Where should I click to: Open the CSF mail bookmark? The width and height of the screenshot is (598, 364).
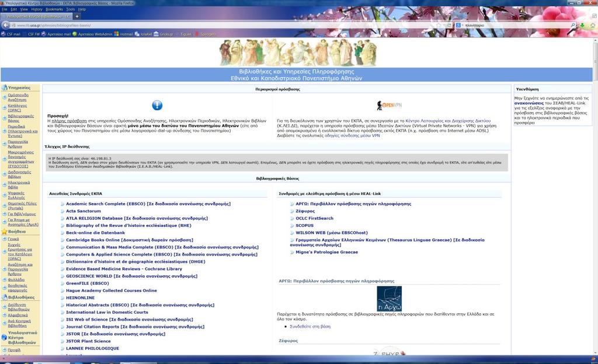[x=11, y=34]
